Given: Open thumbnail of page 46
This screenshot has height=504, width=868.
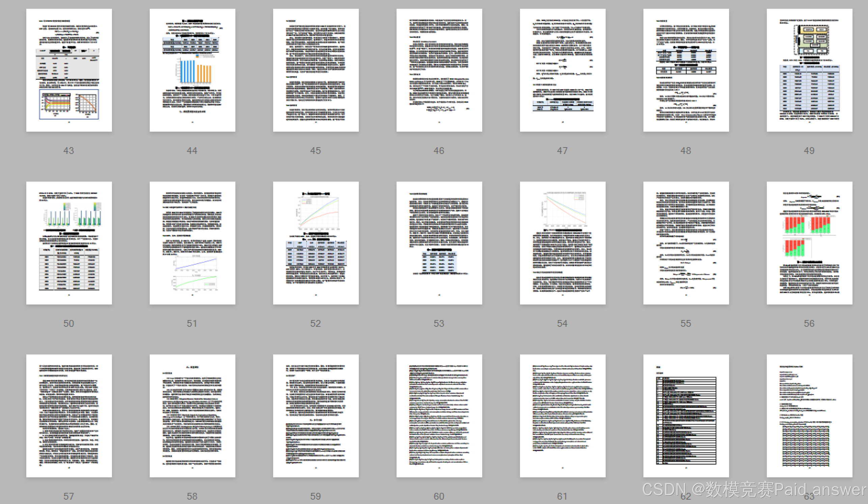Looking at the screenshot, I should (439, 70).
